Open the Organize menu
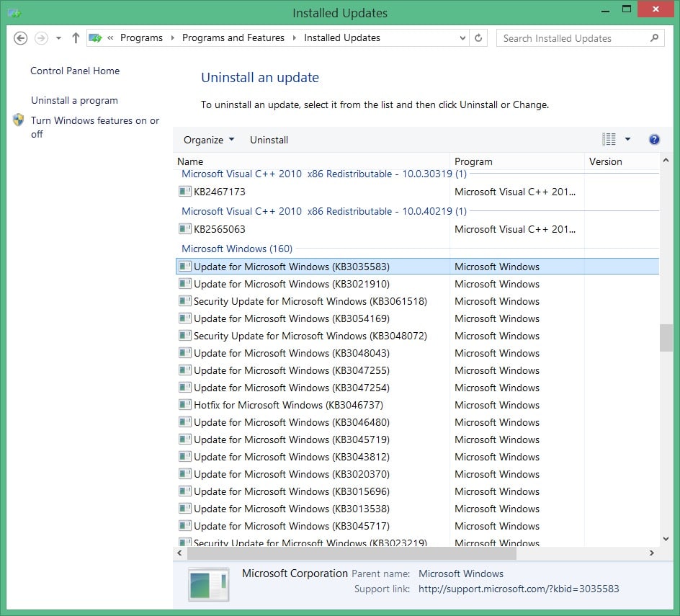Screen dimensions: 680x616 point(209,140)
